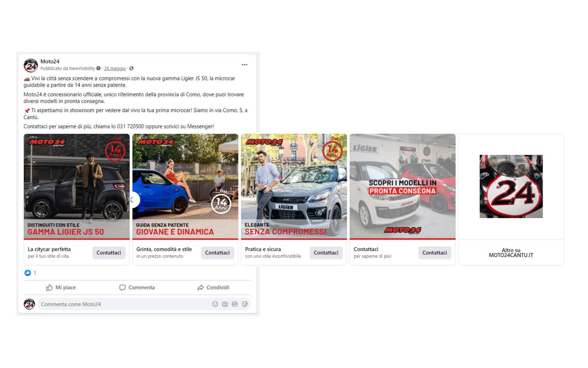Image resolution: width=588 pixels, height=368 pixels.
Task: Click the NewVisibility info icon
Action: (98, 69)
